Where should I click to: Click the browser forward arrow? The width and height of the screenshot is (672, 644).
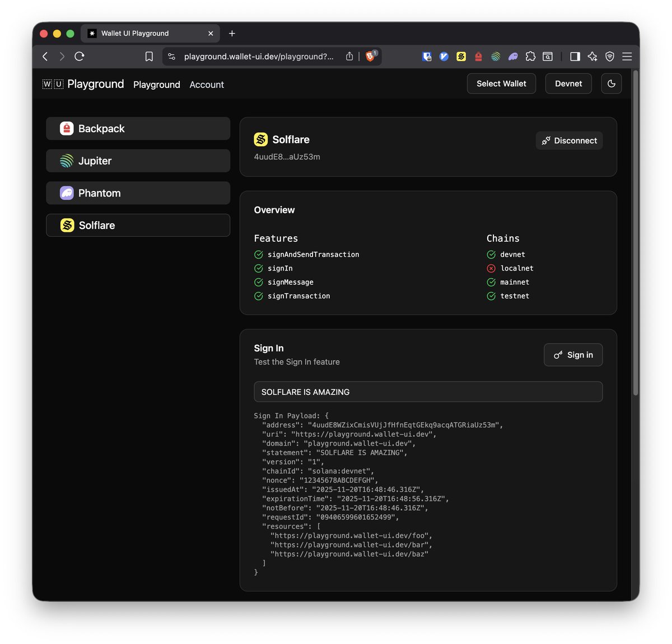(x=62, y=56)
